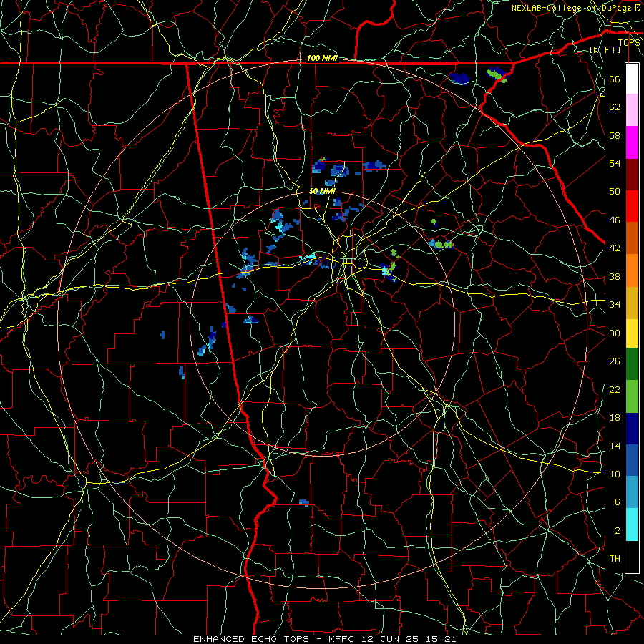Click the light blue 6 kft legend swatch
The image size is (644, 644).
coord(632,492)
